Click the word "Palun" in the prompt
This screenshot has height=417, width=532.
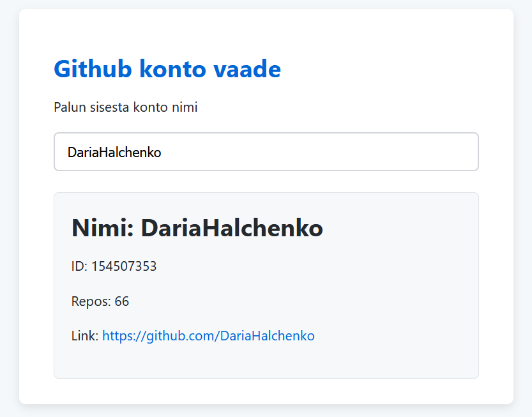(70, 107)
